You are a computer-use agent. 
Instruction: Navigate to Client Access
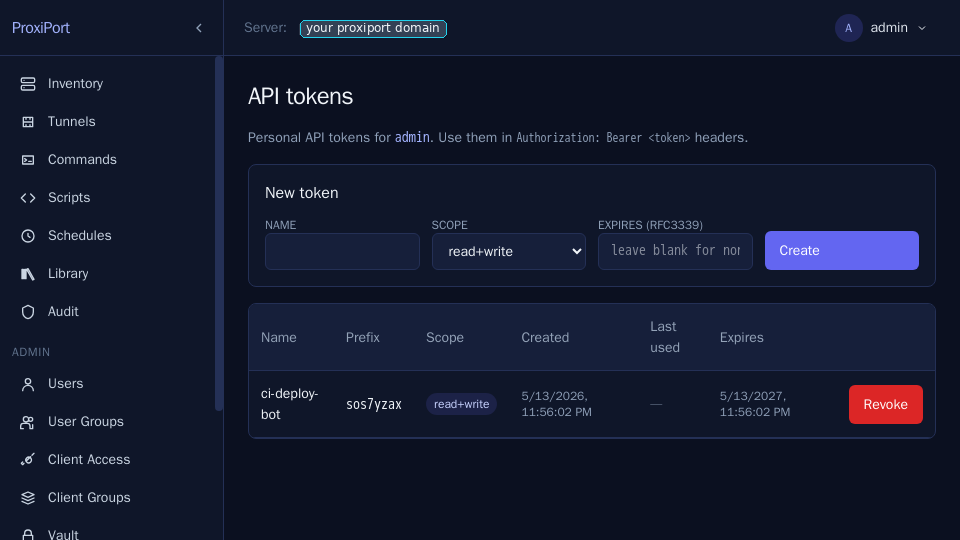[x=89, y=459]
